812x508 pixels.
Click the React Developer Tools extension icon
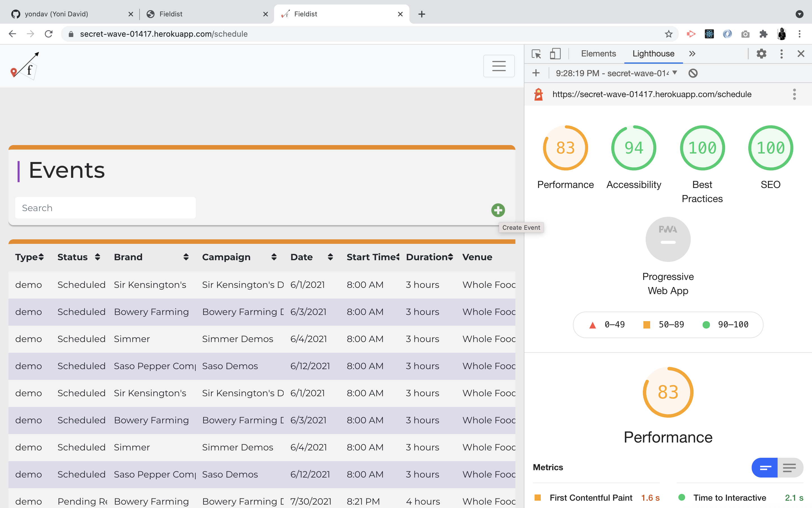(709, 34)
